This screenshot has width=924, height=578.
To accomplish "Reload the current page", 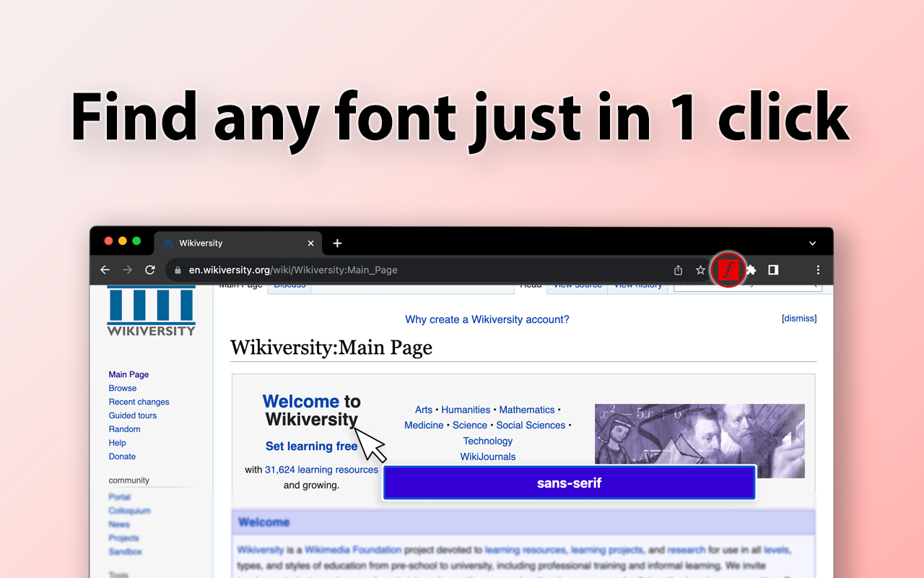I will tap(149, 269).
